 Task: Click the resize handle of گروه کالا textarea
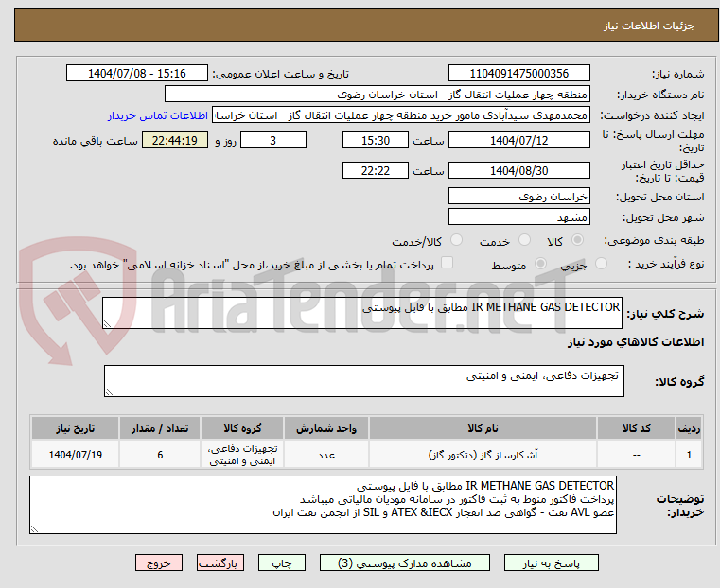click(x=109, y=392)
